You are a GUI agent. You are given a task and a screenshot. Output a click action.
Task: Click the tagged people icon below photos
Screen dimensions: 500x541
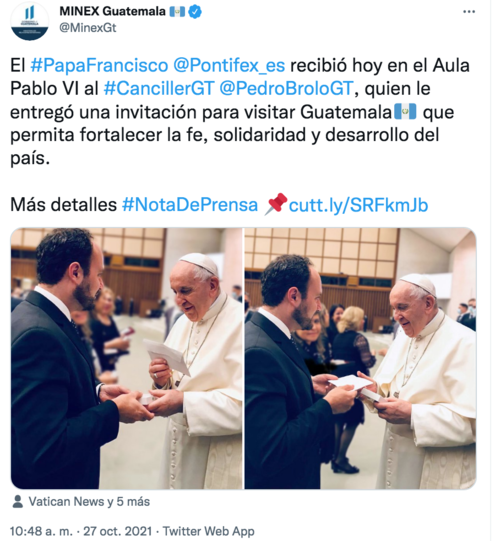coord(17,502)
